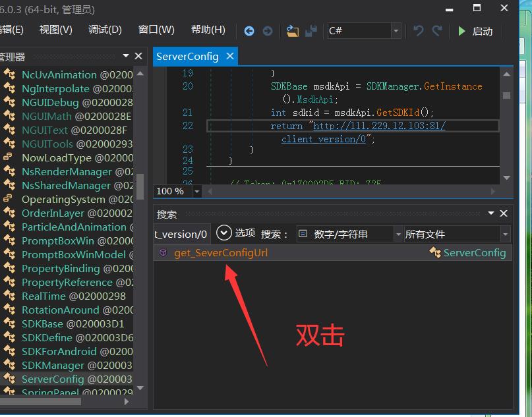532x417 pixels.
Task: Open the 窗口(W) menu
Action: (156, 30)
